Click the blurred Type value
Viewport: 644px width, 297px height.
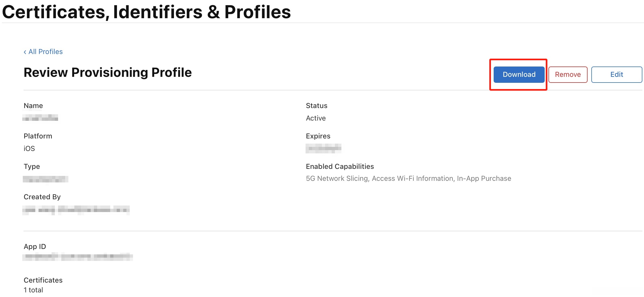coord(45,179)
